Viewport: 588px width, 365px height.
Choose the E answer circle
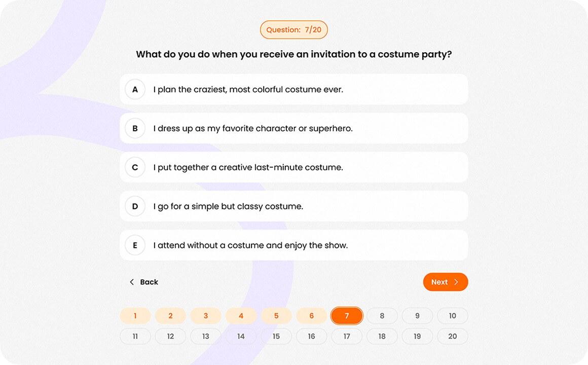[135, 245]
